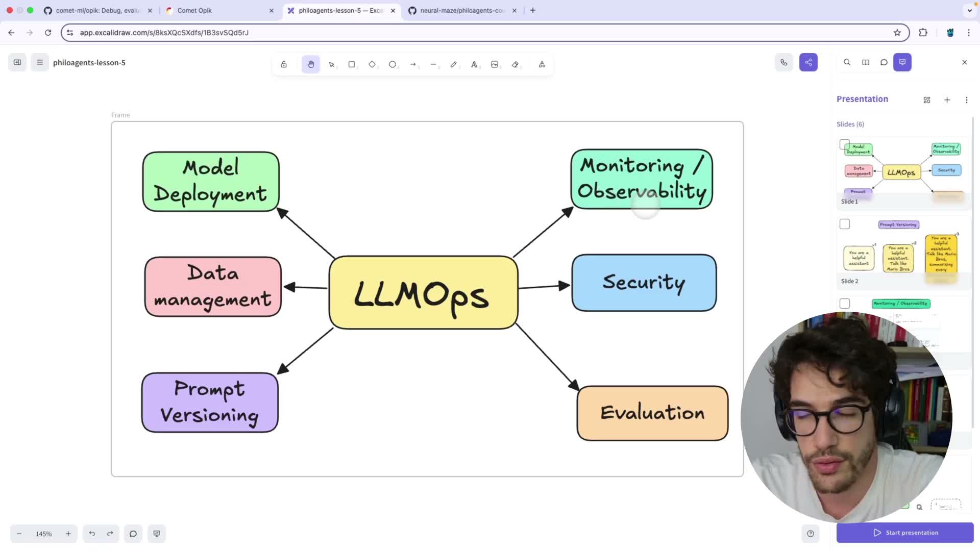Select the Diamond shape tool
980x551 pixels.
coord(372,64)
